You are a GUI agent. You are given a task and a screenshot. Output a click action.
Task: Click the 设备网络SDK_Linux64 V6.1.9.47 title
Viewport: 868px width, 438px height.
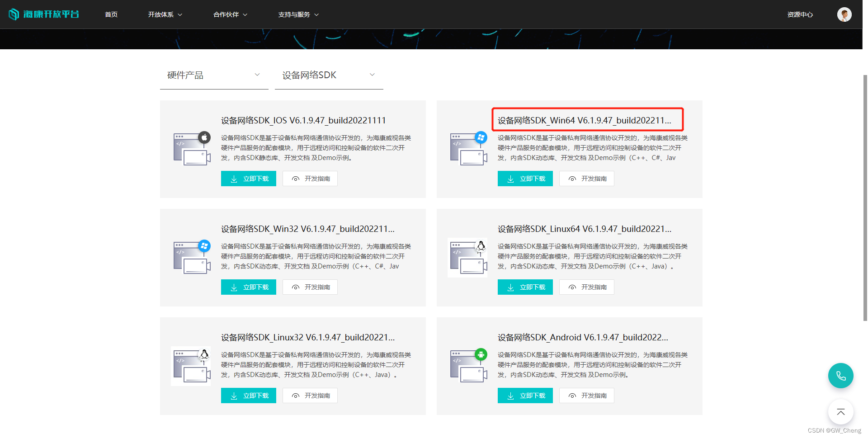[x=585, y=229]
